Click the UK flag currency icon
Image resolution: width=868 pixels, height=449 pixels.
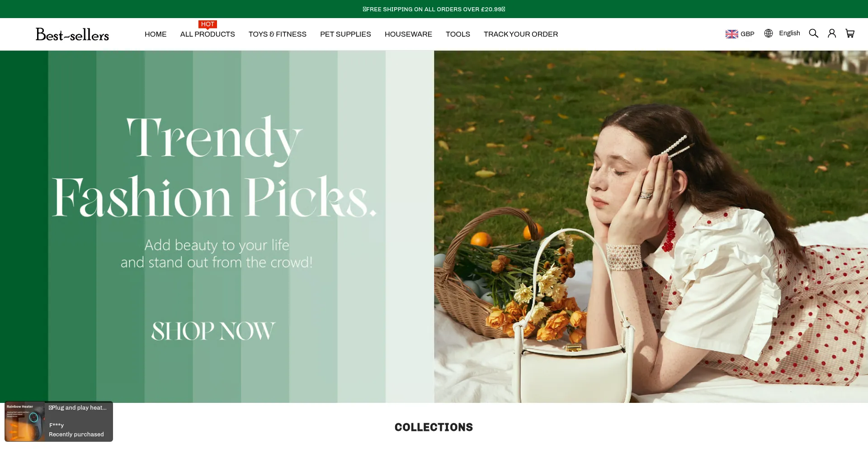[731, 34]
